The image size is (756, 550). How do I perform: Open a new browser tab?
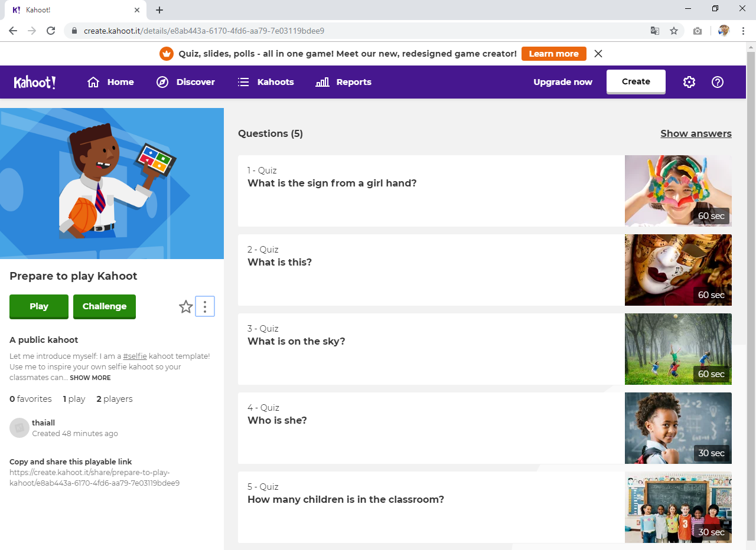tap(159, 10)
